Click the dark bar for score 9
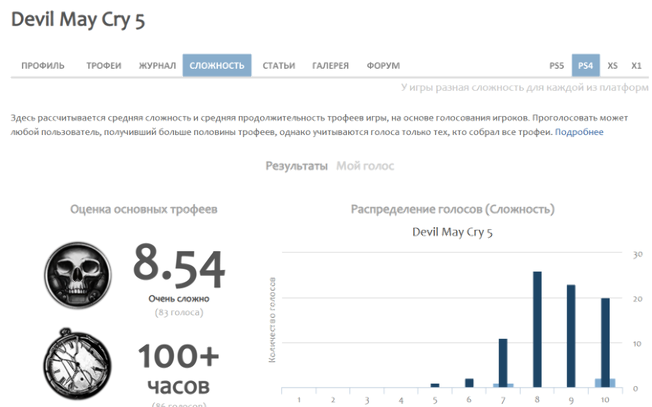Image resolution: width=652 pixels, height=407 pixels. point(571,336)
